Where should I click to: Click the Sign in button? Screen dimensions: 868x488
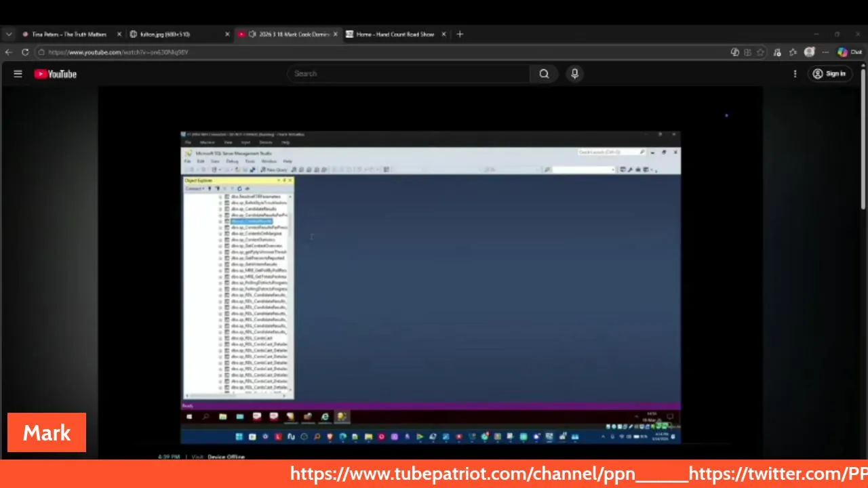pyautogui.click(x=829, y=74)
